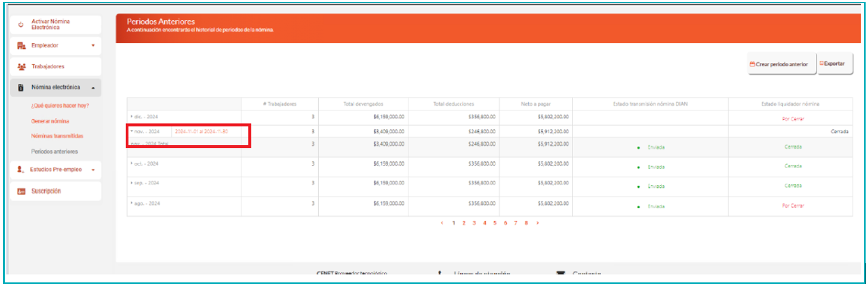
Task: Open Nóminas transmitidas submenu item
Action: 57,136
